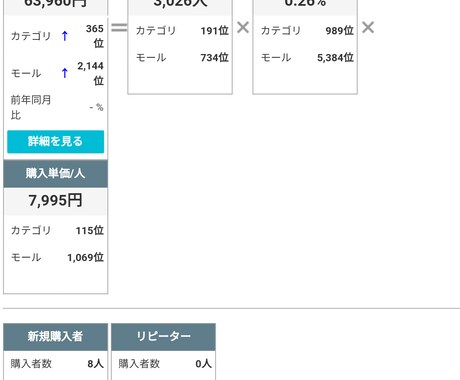Select the 新規購入者 header

(56, 336)
